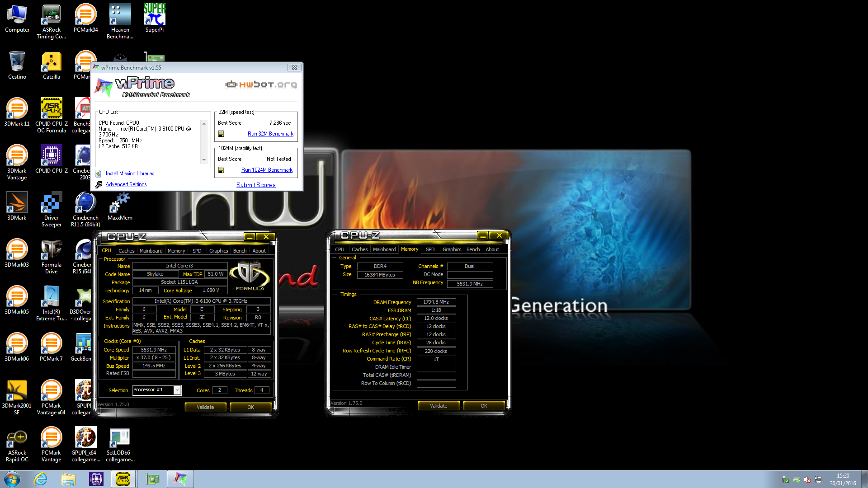868x488 pixels.
Task: Click Validate in right CPU-Z Memory window
Action: (439, 406)
